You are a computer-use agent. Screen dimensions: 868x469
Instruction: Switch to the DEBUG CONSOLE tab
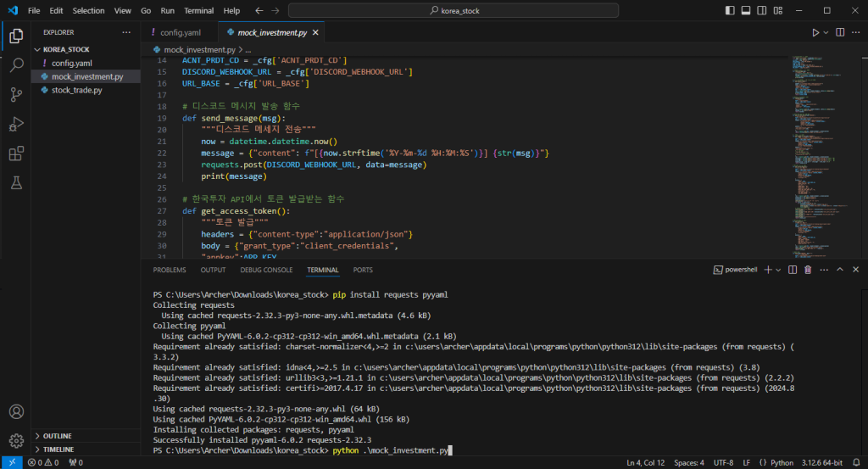click(x=266, y=270)
